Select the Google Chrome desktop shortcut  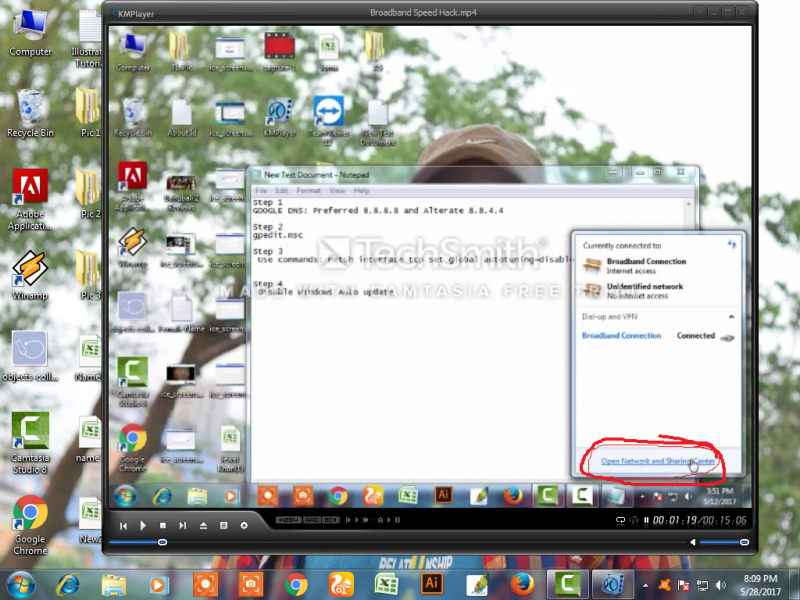[30, 526]
